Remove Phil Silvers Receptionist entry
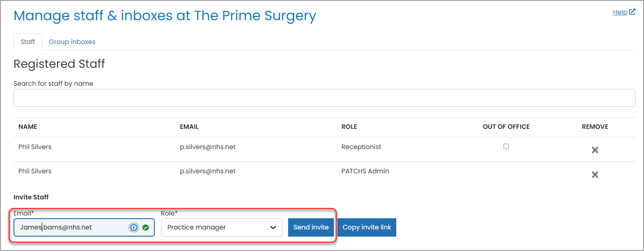Screen dimensions: 644x251 tap(595, 150)
